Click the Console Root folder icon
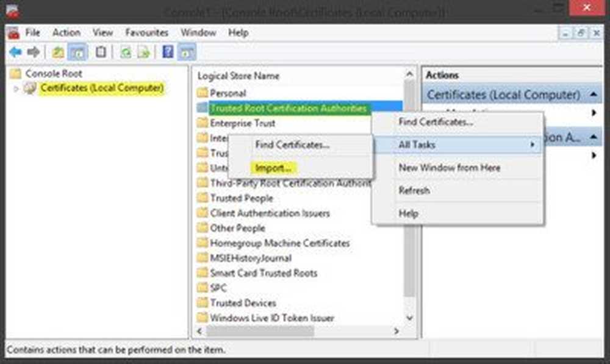Viewport: 610px width, 364px height. (15, 74)
